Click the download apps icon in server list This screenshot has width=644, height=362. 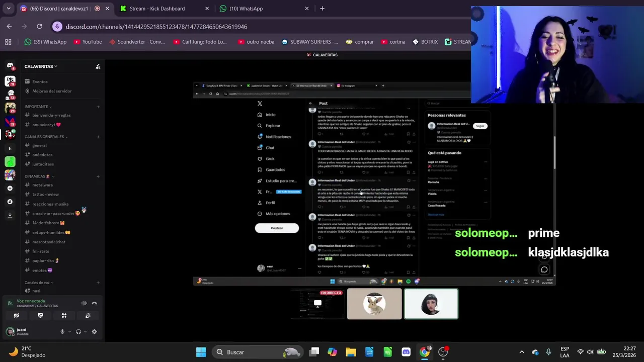tap(10, 215)
